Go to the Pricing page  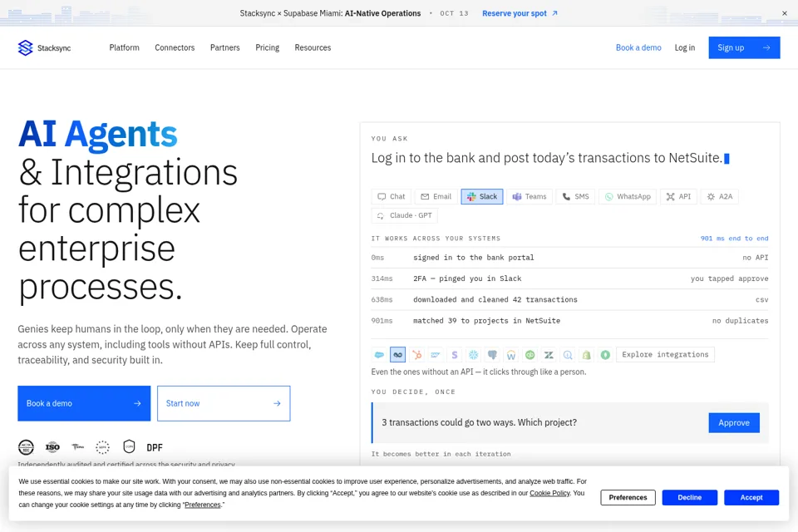(x=267, y=47)
